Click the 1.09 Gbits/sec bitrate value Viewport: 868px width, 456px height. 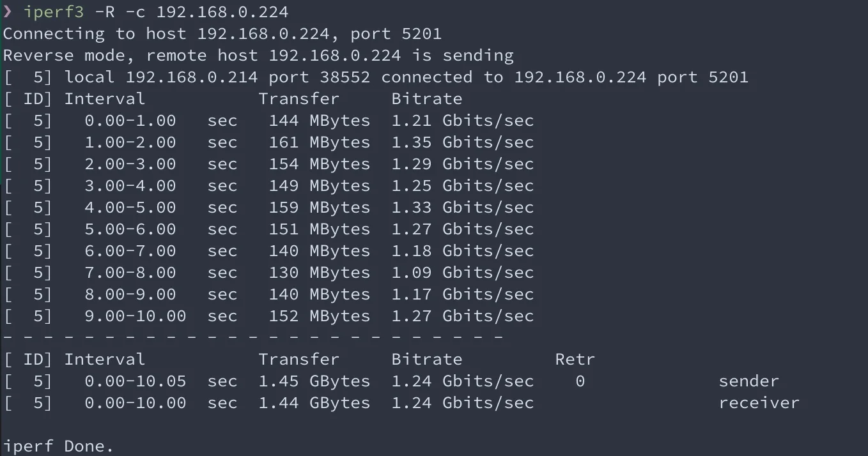(x=462, y=273)
